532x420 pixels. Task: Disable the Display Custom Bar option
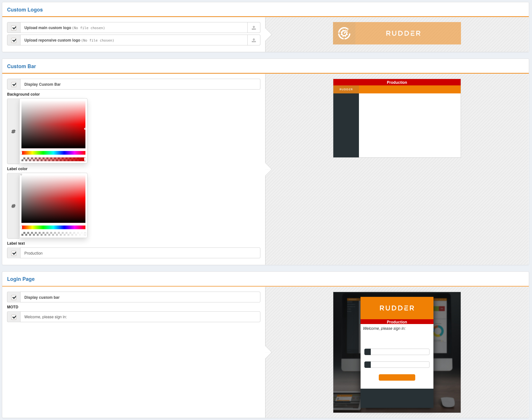click(14, 84)
